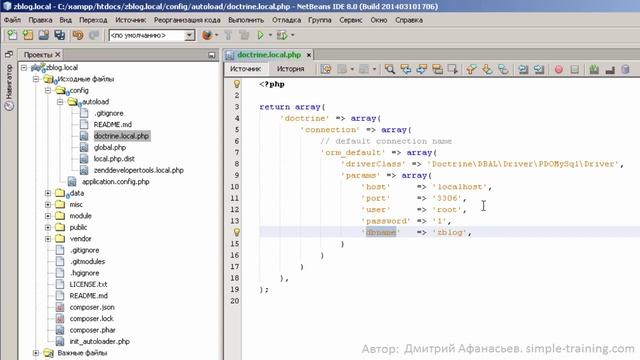
Task: Click the lightbulb hint on dbname line
Action: pyautogui.click(x=236, y=232)
